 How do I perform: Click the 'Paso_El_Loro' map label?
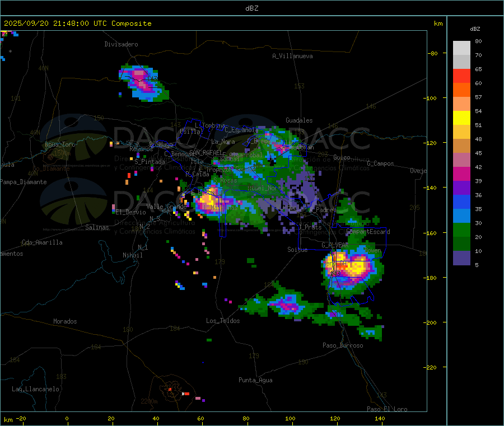[387, 409]
